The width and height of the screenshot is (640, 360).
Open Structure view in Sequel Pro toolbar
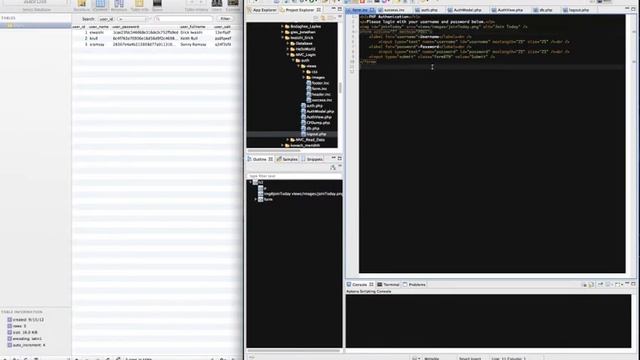[x=82, y=4]
